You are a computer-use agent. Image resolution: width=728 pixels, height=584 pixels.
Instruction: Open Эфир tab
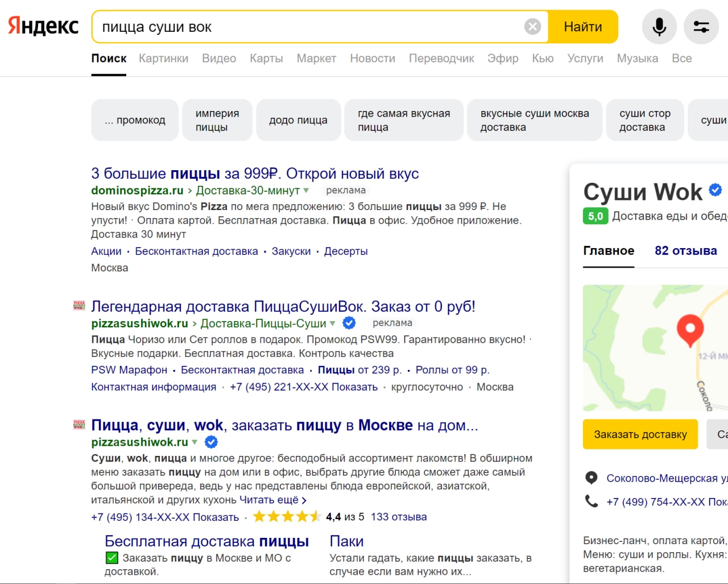503,58
